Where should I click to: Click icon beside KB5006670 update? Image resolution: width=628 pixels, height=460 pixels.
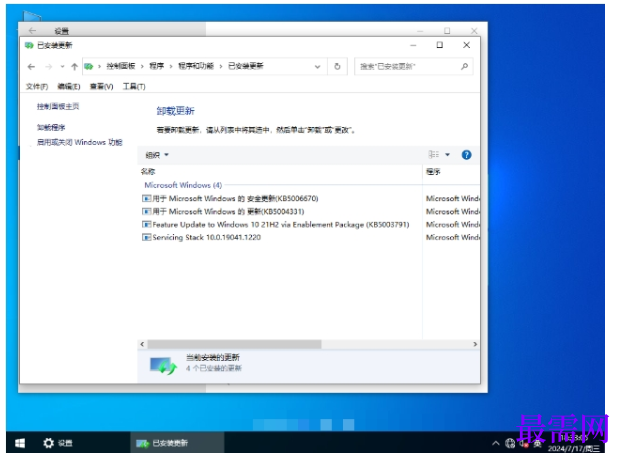[x=147, y=199]
